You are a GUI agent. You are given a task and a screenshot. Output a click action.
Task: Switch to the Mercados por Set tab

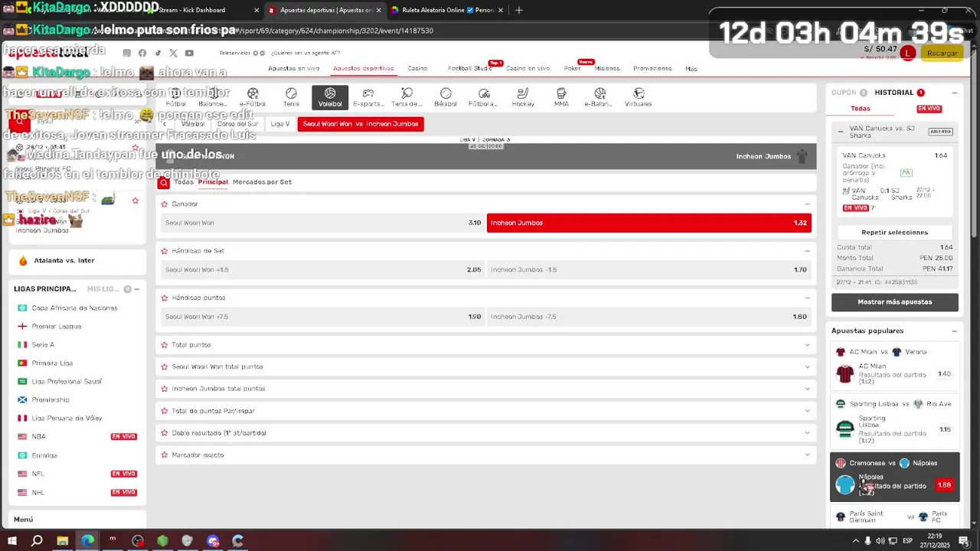pos(262,182)
